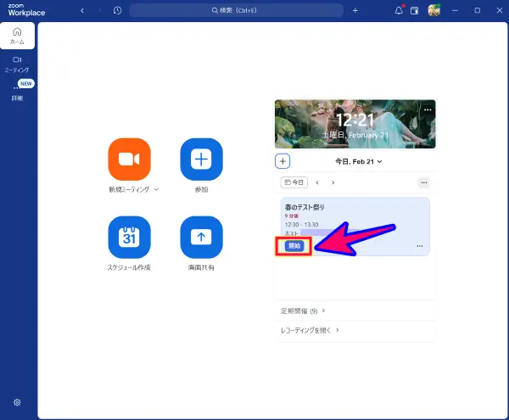
Task: Open the profile avatar in title bar
Action: coord(434,11)
